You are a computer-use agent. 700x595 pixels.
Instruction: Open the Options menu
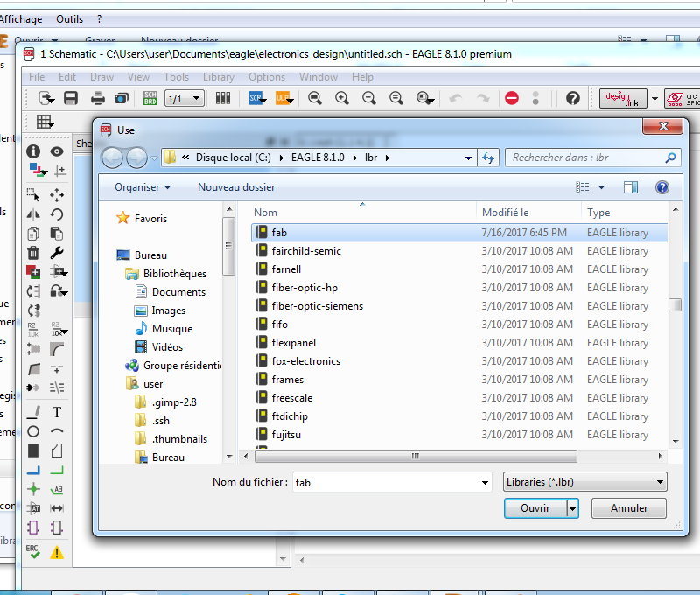267,77
